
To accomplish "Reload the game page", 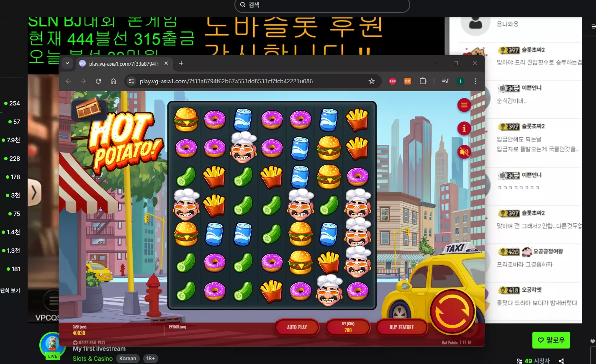I will (x=98, y=81).
